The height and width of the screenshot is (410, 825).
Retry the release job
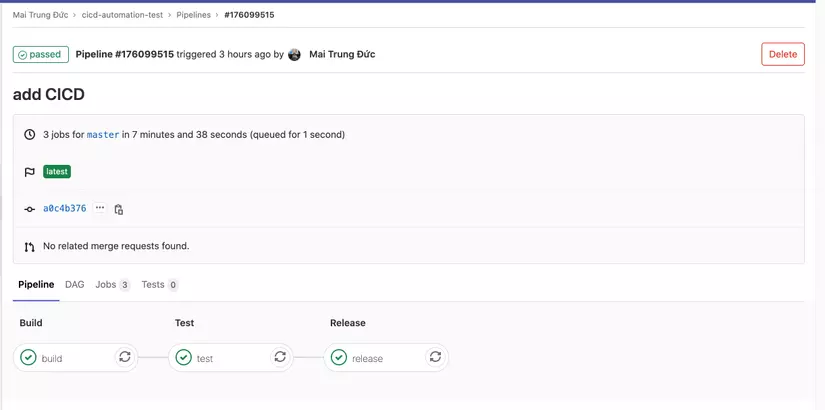pos(435,357)
